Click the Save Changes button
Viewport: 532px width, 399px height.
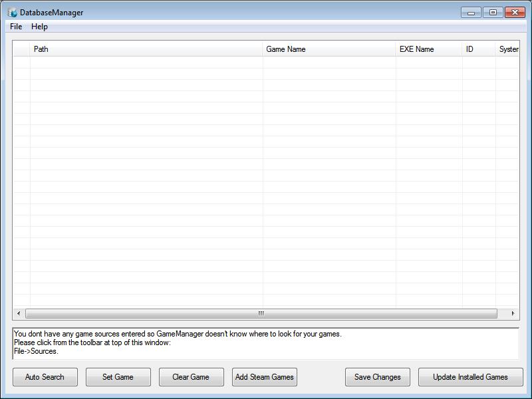pos(377,377)
